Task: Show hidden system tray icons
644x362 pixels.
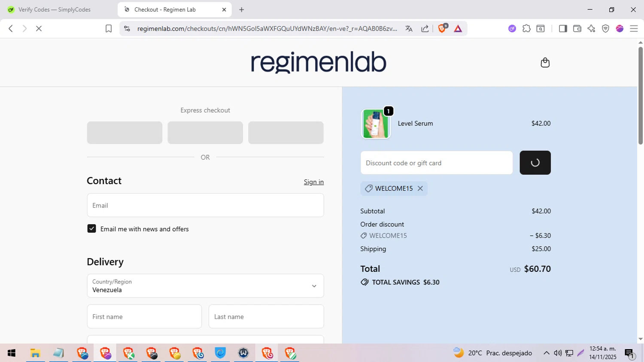Action: tap(546, 353)
